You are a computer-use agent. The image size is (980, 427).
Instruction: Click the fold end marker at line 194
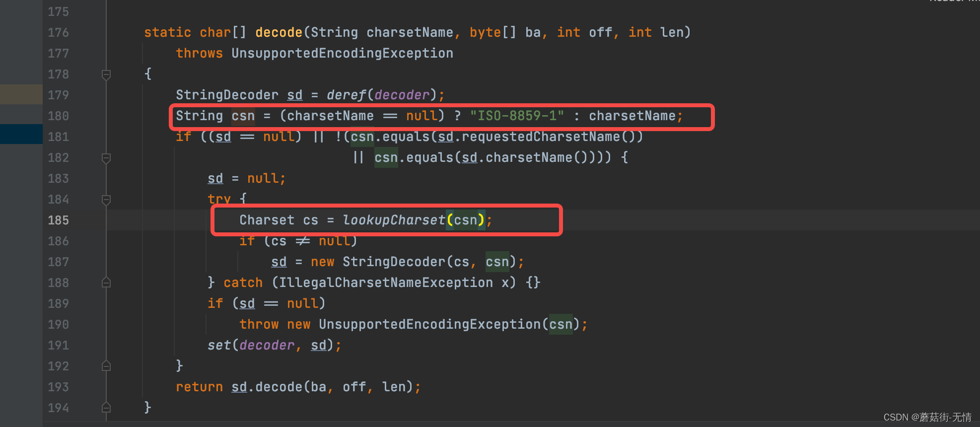(106, 408)
